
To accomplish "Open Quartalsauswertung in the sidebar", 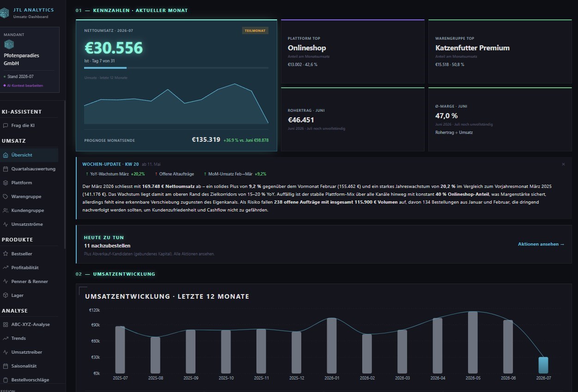I will 29,169.
